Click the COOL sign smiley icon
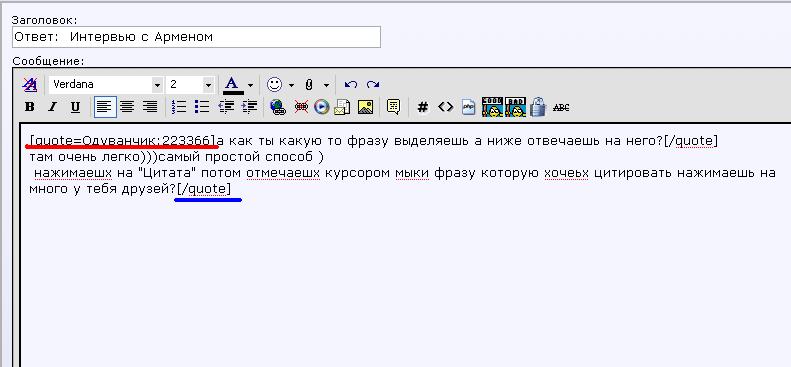Screen dimensions: 791x367 tap(492, 107)
